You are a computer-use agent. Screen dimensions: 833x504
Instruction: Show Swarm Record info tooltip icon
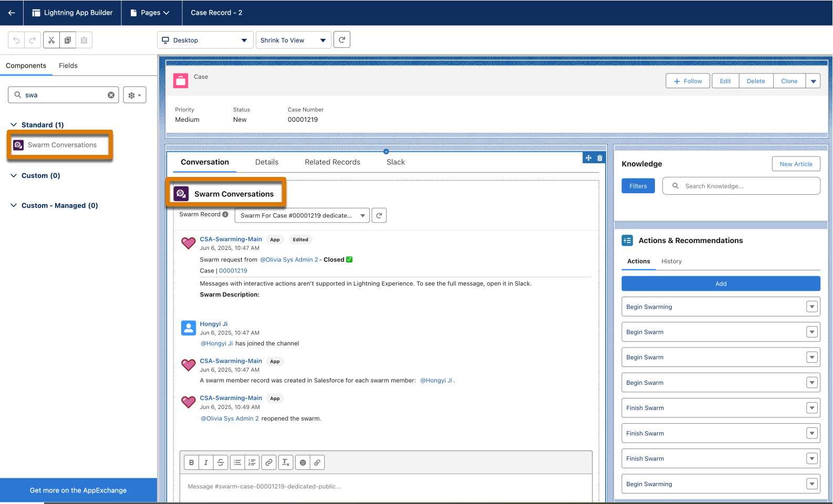[225, 214]
